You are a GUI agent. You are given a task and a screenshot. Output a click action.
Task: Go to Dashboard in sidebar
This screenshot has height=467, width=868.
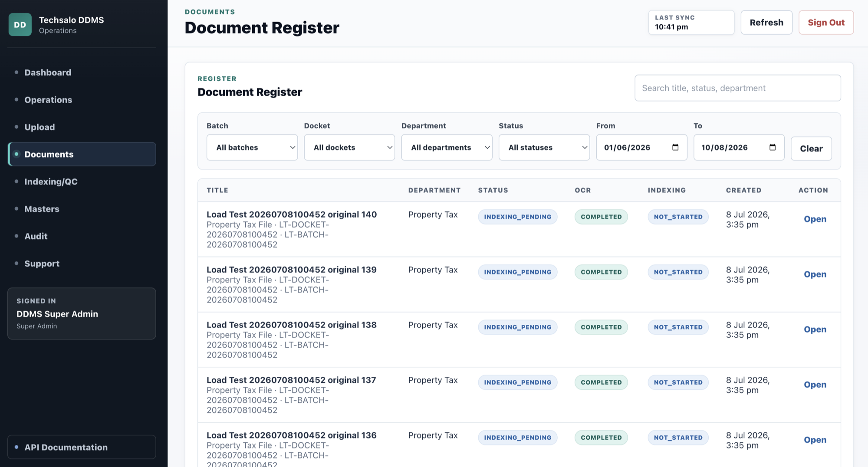82,72
